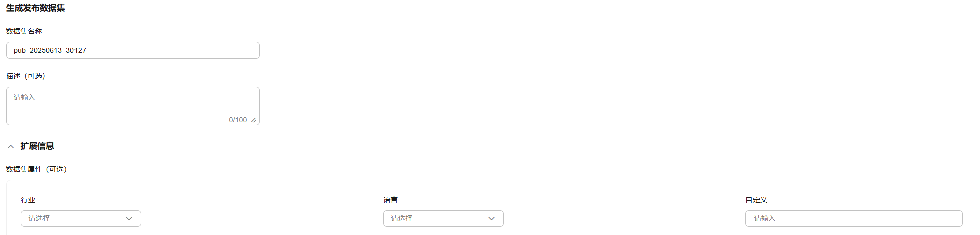Click the 数据集名称 label
Screen dimensions: 980x235
[24, 31]
